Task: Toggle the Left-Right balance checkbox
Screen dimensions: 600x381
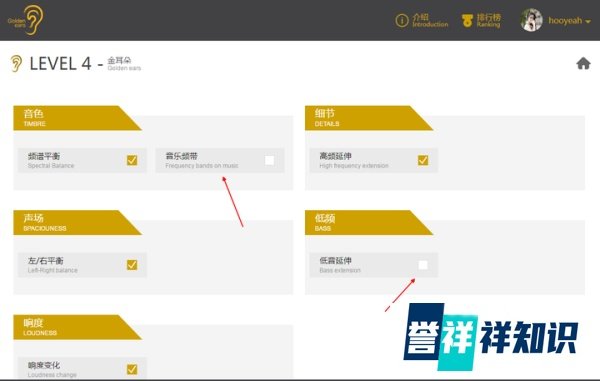Action: pyautogui.click(x=132, y=265)
